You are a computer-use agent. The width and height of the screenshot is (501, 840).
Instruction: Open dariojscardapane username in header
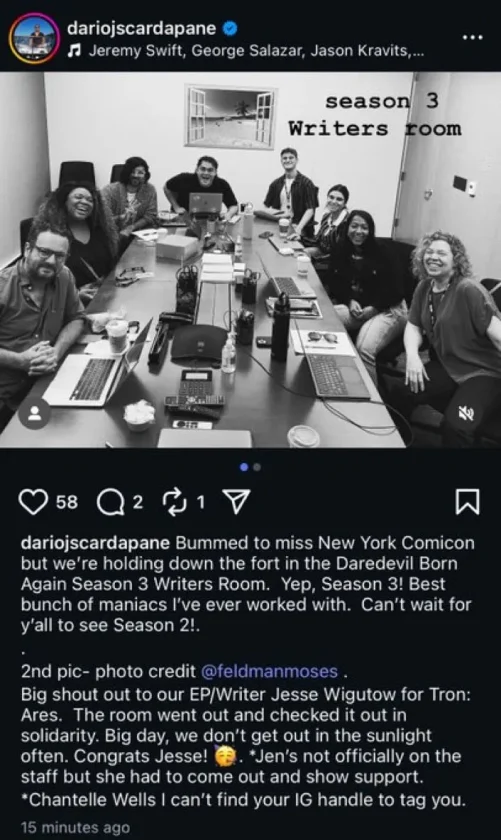[142, 28]
